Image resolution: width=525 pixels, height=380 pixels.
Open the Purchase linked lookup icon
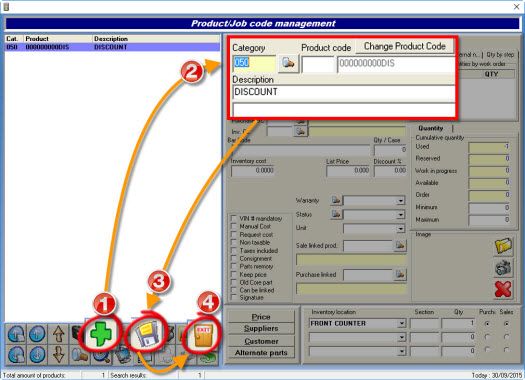click(x=400, y=275)
